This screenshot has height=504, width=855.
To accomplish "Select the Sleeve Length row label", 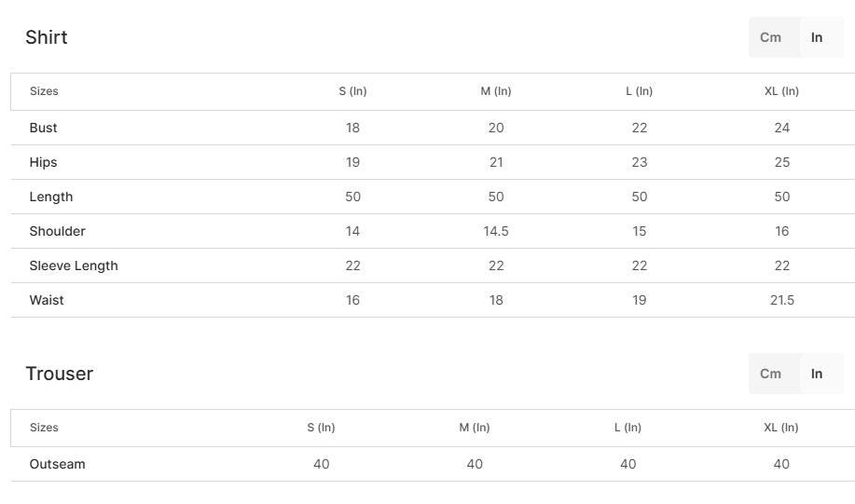I will click(74, 266).
